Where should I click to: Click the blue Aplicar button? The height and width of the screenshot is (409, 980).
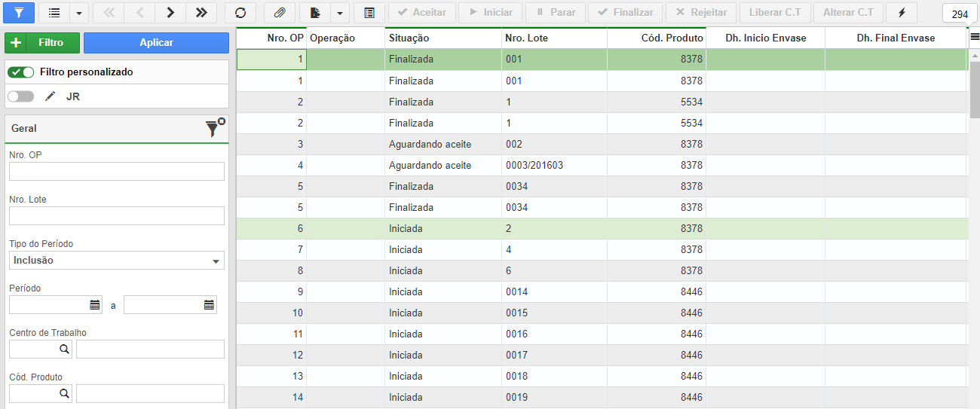156,43
